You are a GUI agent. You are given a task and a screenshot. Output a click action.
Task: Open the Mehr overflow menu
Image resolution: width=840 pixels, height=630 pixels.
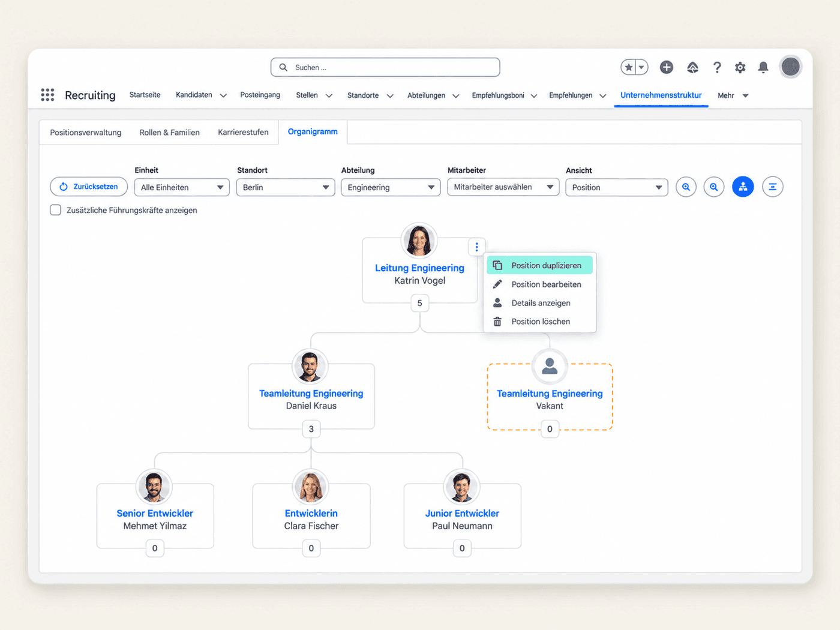(x=733, y=95)
